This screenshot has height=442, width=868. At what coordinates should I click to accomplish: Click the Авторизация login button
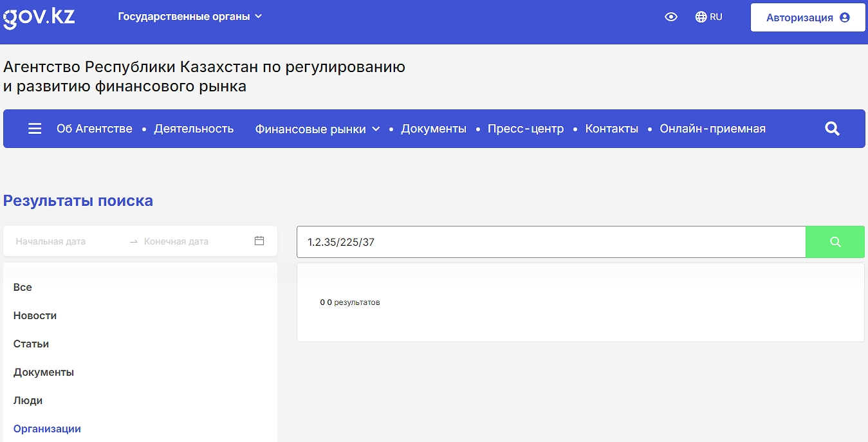808,18
